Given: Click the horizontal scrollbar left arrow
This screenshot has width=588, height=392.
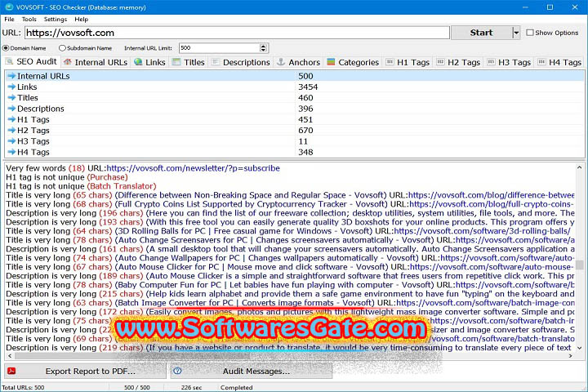Looking at the screenshot, I should 9,356.
